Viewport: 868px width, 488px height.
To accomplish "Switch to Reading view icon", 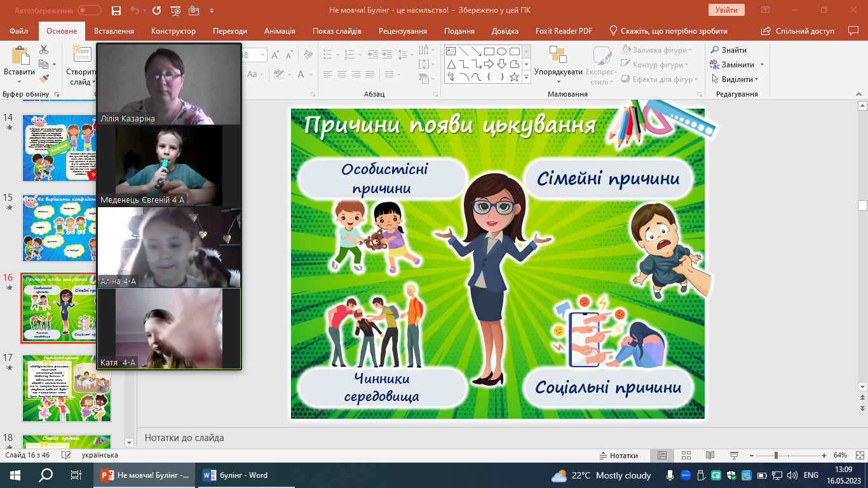I will 710,456.
